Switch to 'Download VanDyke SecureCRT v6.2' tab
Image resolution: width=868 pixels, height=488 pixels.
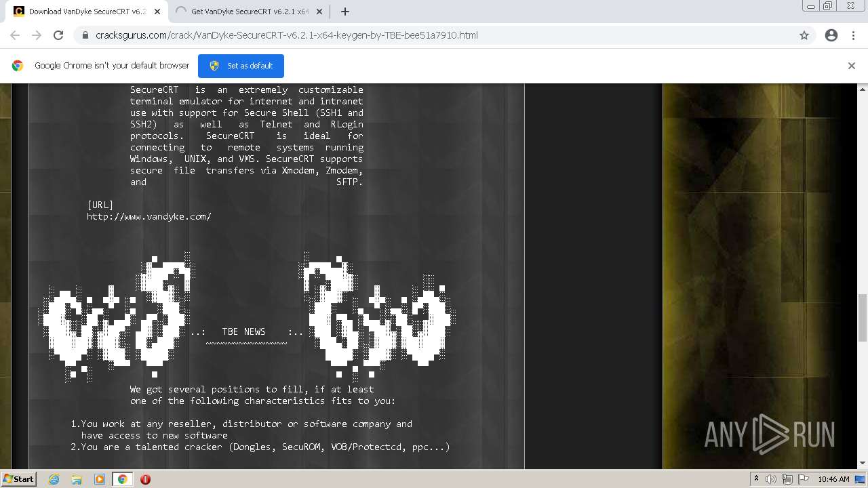pyautogui.click(x=87, y=12)
